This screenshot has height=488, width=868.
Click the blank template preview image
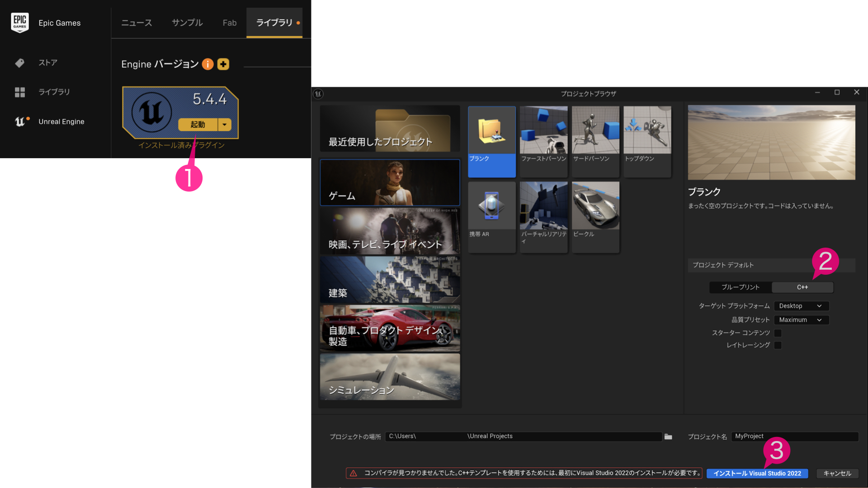click(x=771, y=142)
